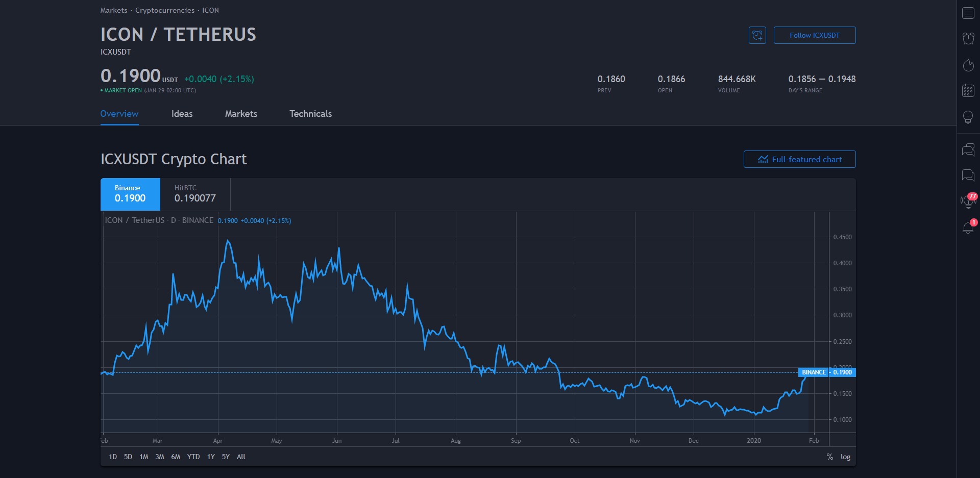Switch to the Ideas tab
980x478 pixels.
point(182,114)
